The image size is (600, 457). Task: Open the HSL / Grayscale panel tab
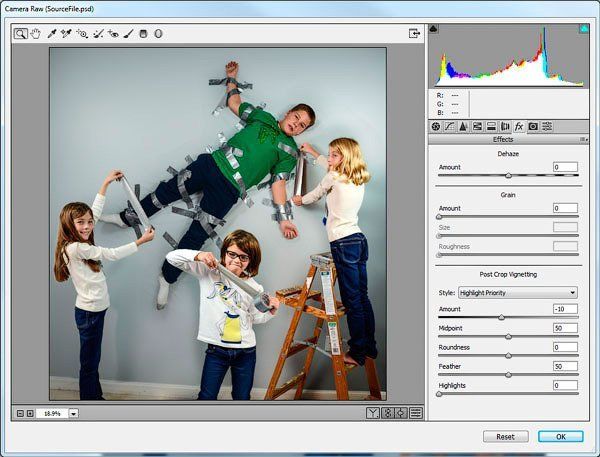[477, 126]
